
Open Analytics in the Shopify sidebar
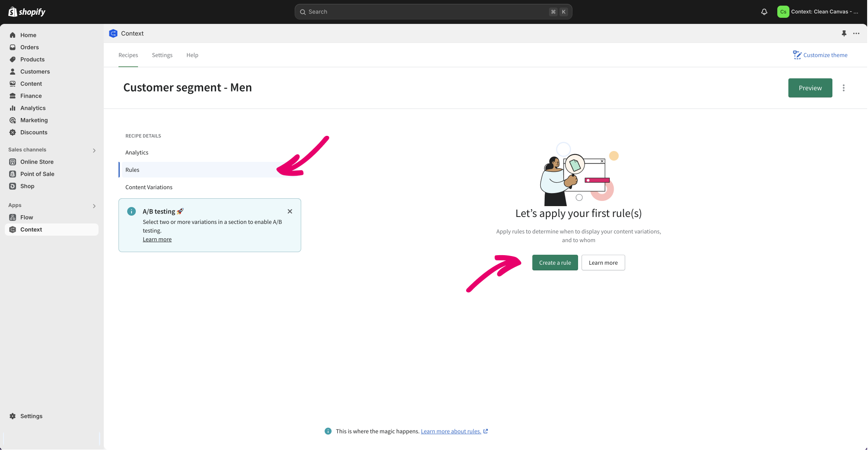33,108
